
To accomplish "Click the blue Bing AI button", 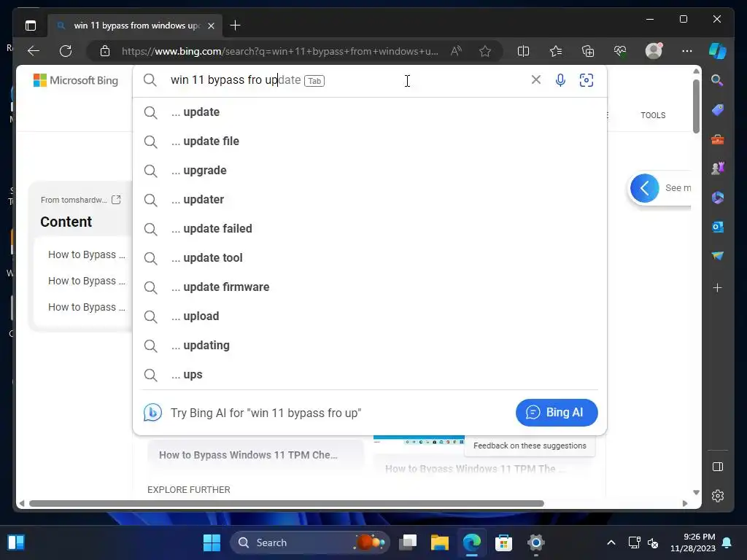I will (557, 413).
